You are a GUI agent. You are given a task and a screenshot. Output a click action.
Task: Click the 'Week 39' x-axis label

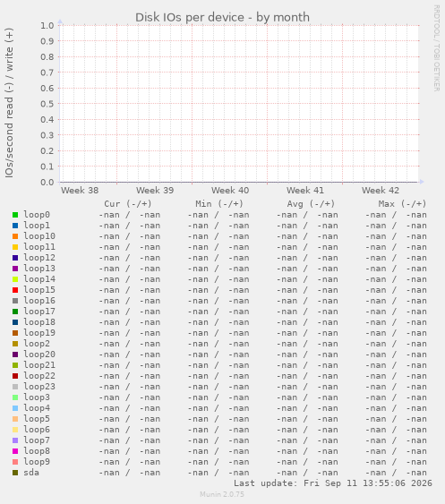click(155, 191)
